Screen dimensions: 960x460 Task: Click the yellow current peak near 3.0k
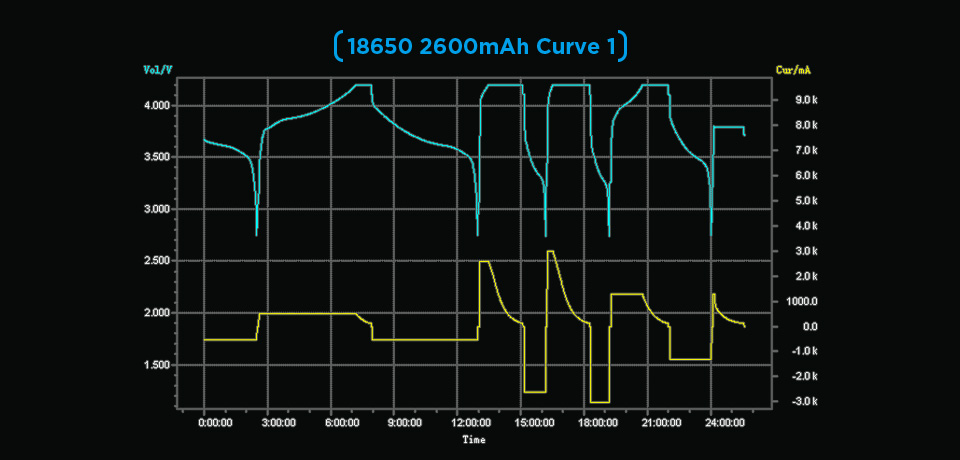(550, 251)
